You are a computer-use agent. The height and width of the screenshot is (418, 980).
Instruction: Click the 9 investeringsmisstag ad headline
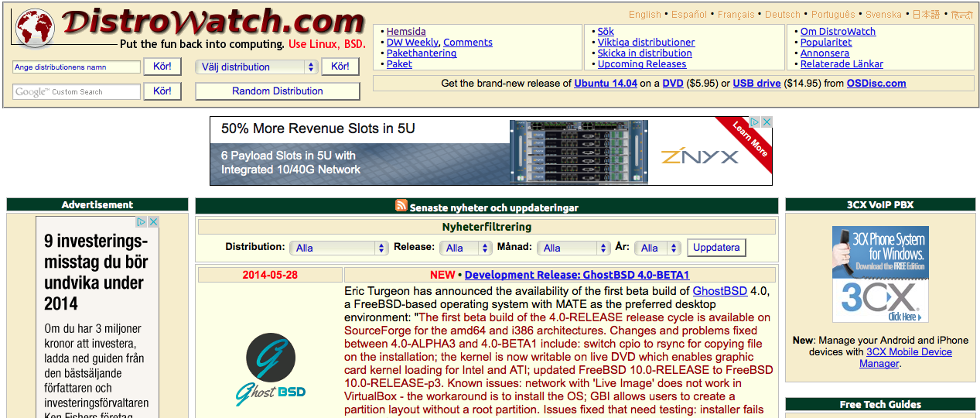96,272
